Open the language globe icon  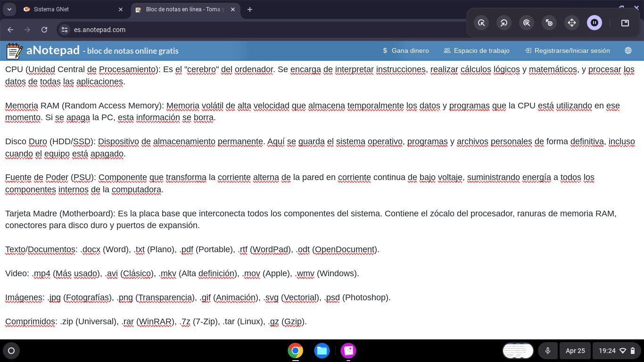(628, 50)
